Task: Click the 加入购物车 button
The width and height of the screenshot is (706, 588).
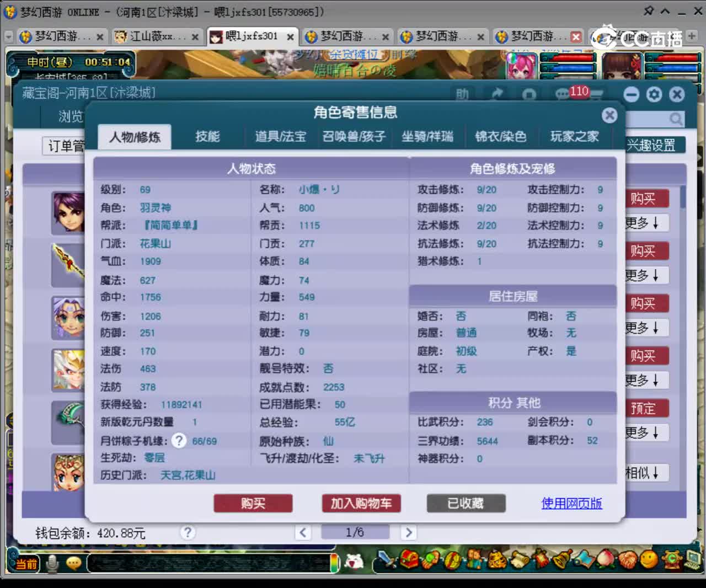Action: click(x=361, y=503)
